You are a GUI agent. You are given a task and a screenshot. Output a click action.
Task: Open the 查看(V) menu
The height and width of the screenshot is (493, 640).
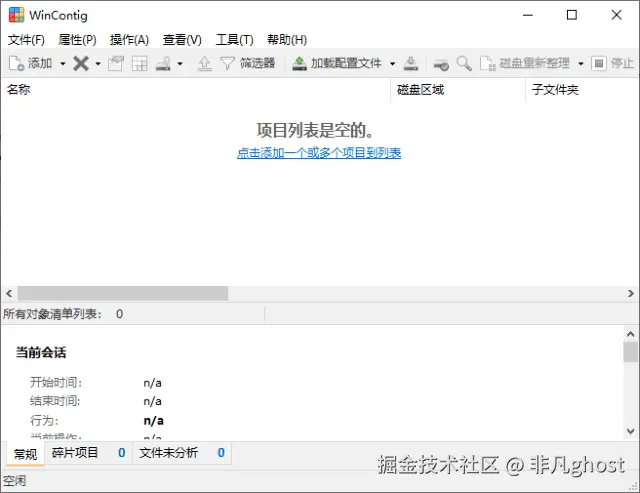[182, 40]
